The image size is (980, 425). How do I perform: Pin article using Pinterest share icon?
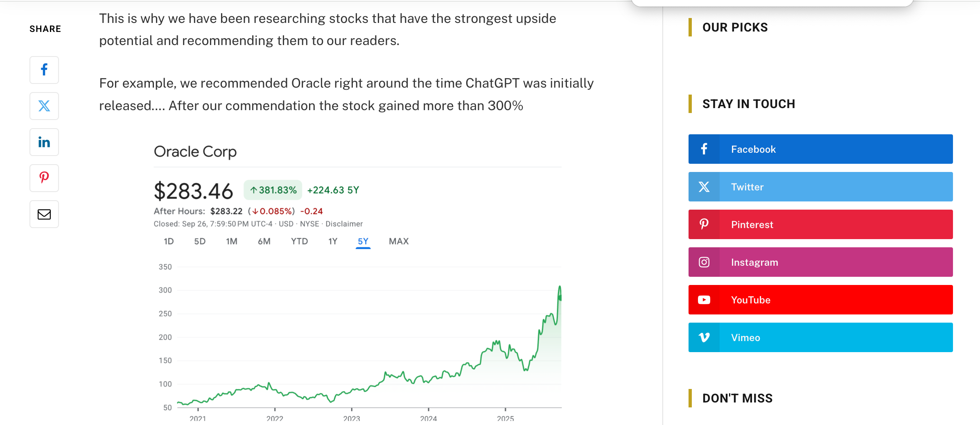click(x=44, y=178)
